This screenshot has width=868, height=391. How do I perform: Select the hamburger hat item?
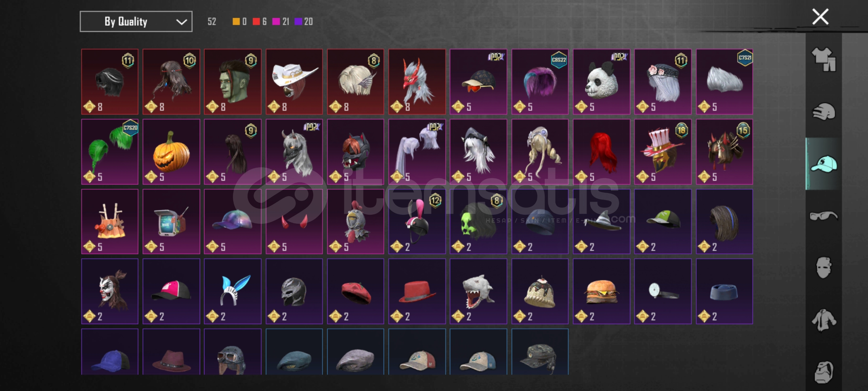tap(601, 291)
